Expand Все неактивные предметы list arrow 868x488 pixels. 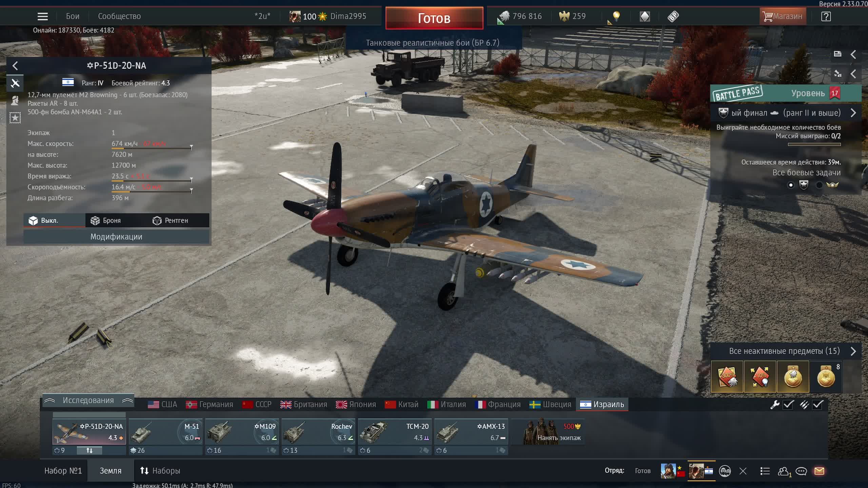coord(853,351)
